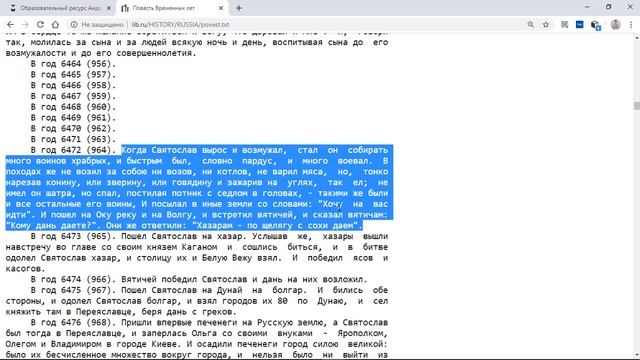Reload the current page
The image size is (640, 360).
(40, 24)
